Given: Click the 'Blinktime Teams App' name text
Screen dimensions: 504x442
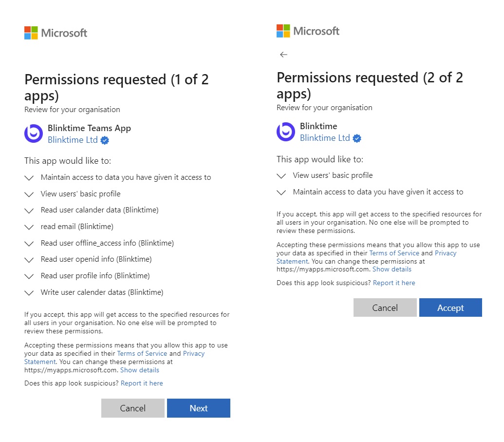Looking at the screenshot, I should click(x=90, y=128).
